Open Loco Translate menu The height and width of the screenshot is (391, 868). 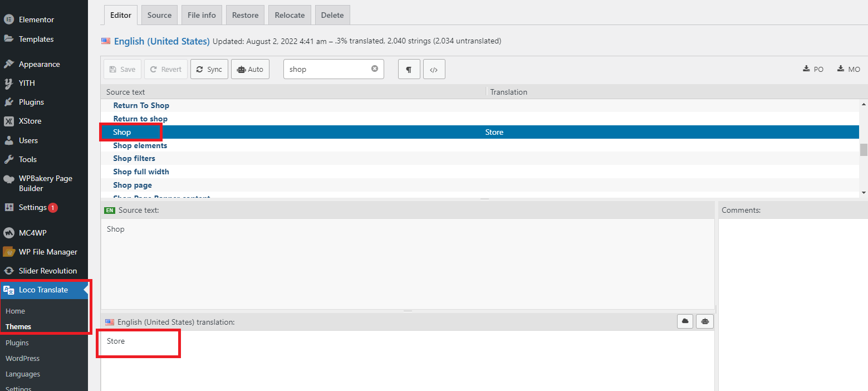43,290
